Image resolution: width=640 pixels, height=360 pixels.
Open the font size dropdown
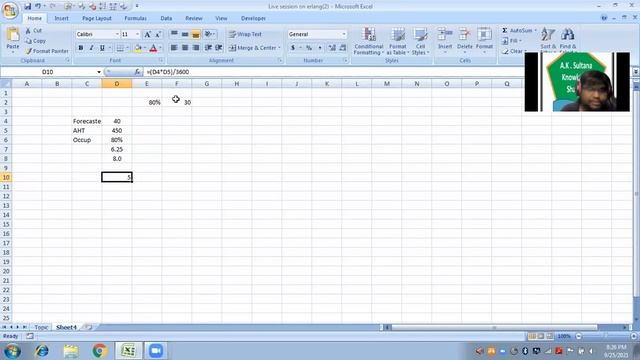pos(137,34)
